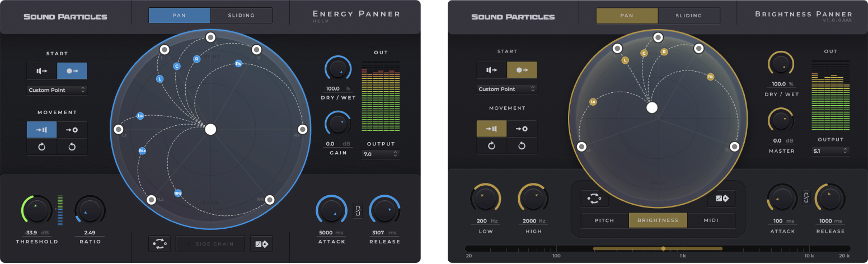The width and height of the screenshot is (868, 264).
Task: Click the frequency range slider handle
Action: (x=663, y=248)
